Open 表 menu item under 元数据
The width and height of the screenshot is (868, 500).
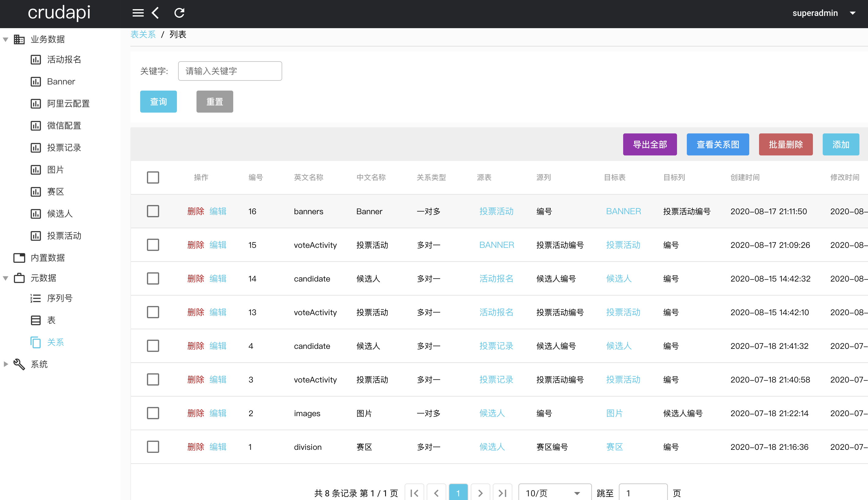(51, 320)
